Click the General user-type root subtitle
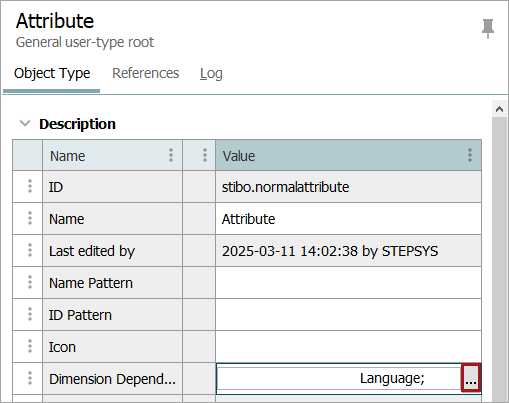The height and width of the screenshot is (403, 509). 85,42
